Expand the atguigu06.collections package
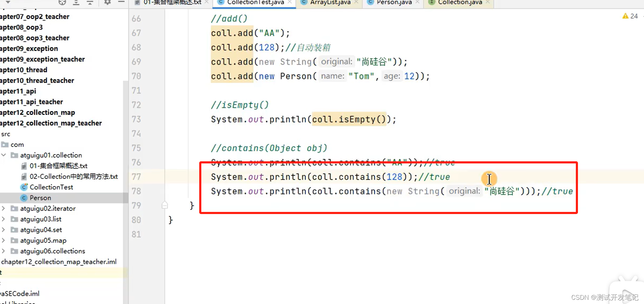Viewport: 644px width, 304px height. pos(4,251)
